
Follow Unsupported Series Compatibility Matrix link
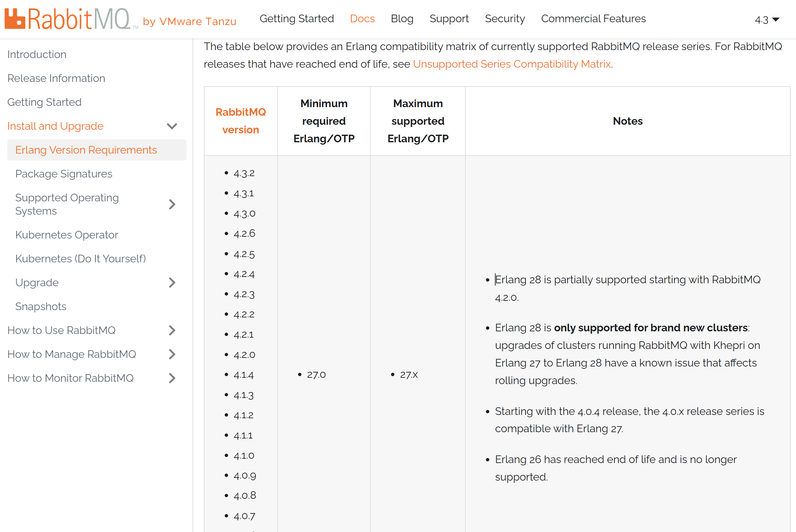click(512, 64)
